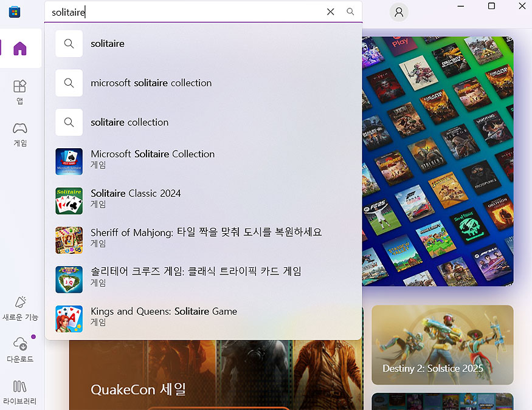Open 새로운 기능 (What's new)
Screen dimensions: 532x410
pyautogui.click(x=20, y=309)
